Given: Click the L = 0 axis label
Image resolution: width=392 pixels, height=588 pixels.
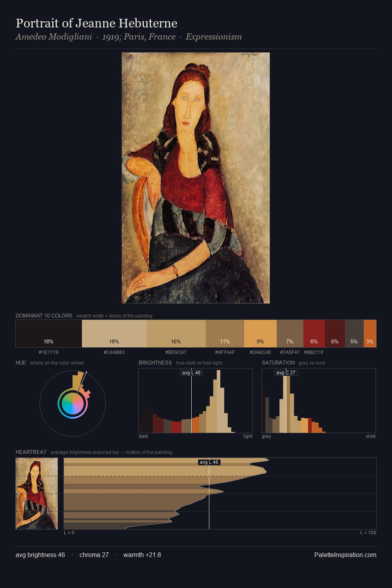Looking at the screenshot, I should 69,533.
